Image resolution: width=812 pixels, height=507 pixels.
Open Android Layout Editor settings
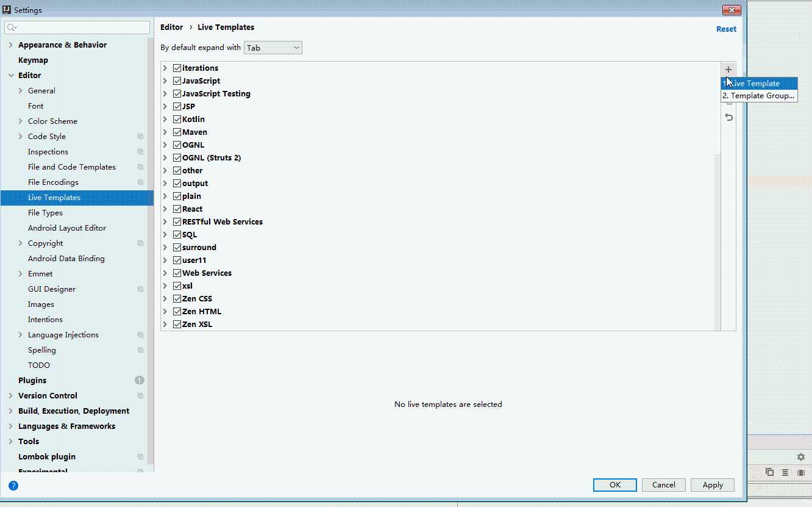coord(67,228)
